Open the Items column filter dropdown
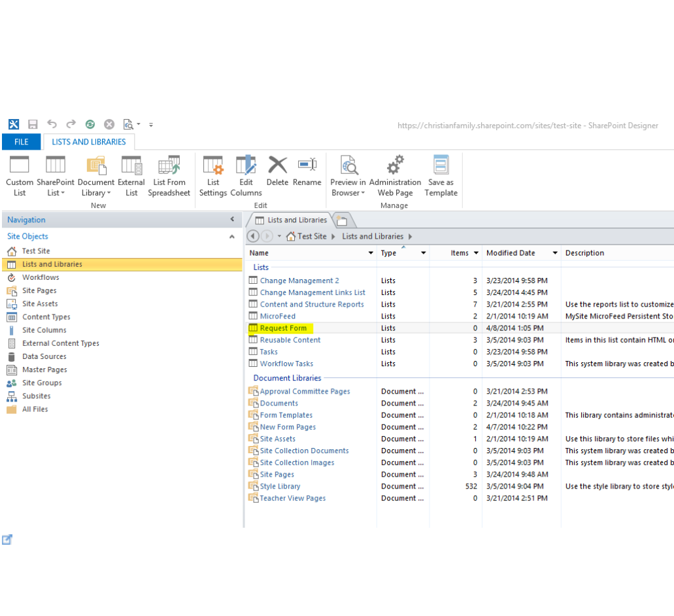 [x=476, y=253]
